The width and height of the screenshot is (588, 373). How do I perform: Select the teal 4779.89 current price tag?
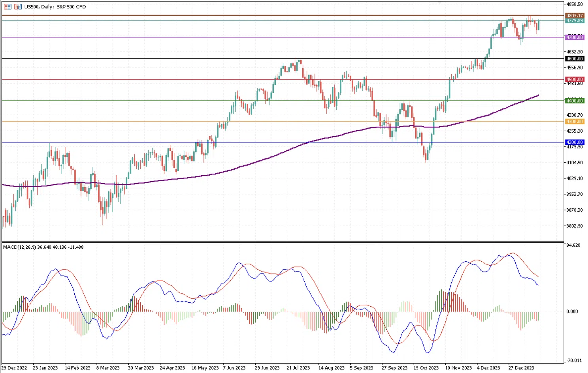574,21
